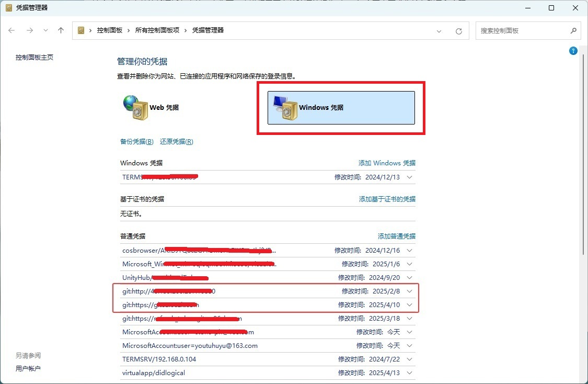Expand the virtualapp/didlogical entry
Screen dimensions: 588x384
point(409,372)
